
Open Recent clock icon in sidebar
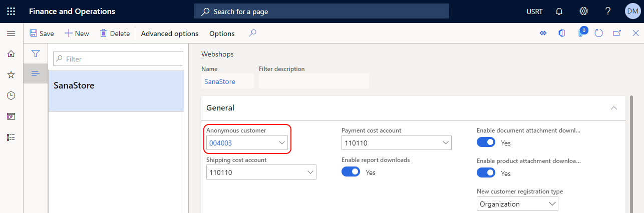coord(11,95)
